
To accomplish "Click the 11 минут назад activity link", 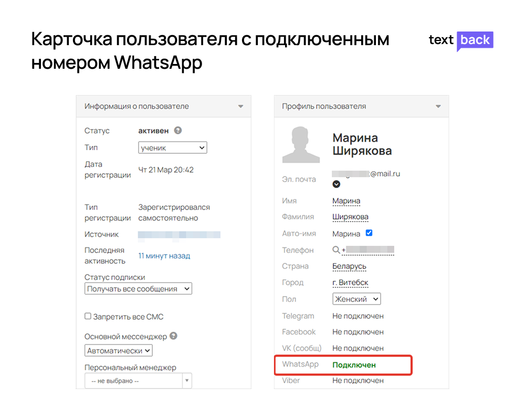I will pos(164,256).
